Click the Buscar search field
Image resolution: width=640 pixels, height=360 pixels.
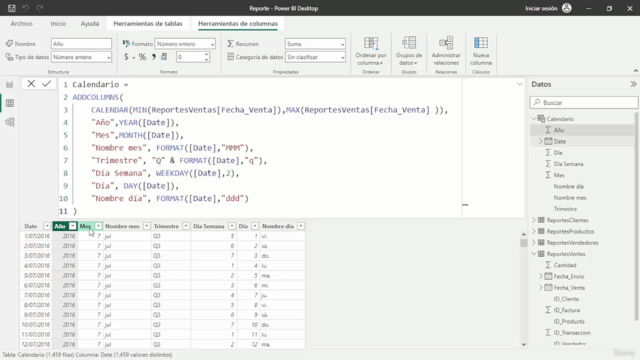pyautogui.click(x=584, y=102)
